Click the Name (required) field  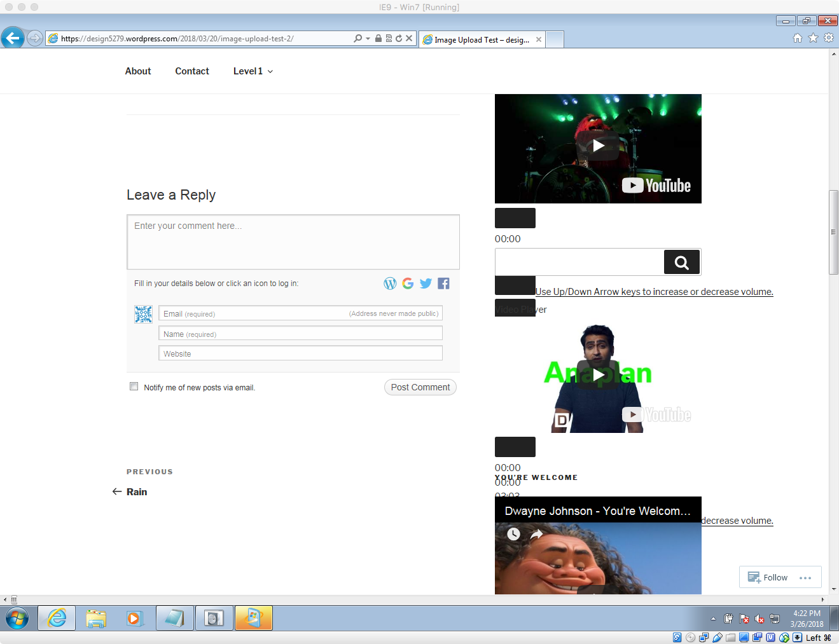(x=300, y=334)
